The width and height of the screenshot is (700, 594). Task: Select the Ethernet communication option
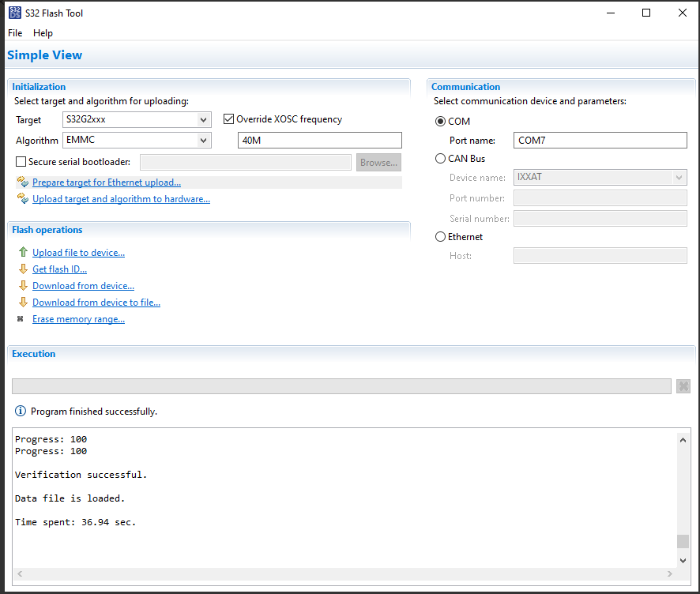point(440,237)
